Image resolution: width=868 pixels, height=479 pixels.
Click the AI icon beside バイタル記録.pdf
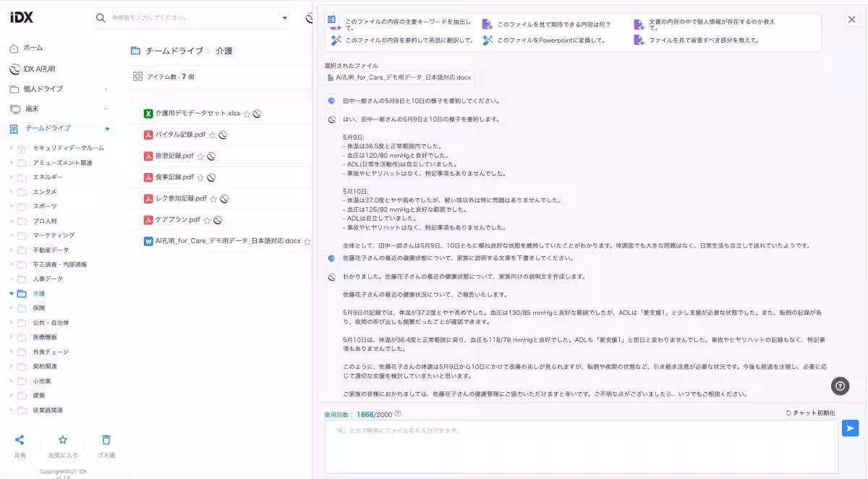(x=223, y=135)
